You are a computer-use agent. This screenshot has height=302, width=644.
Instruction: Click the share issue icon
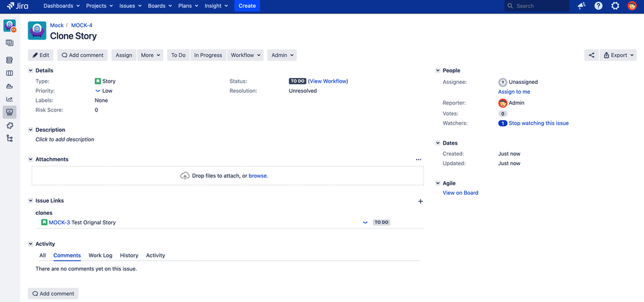[x=591, y=55]
